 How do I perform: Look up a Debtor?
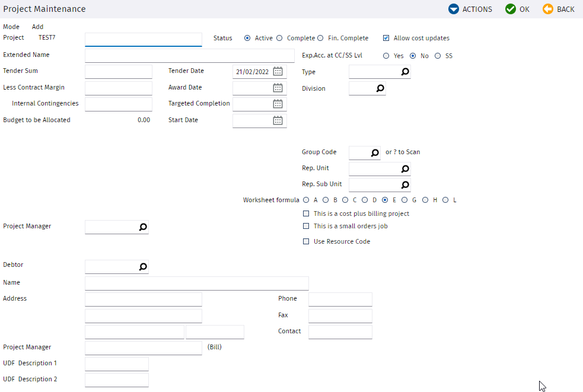tap(143, 266)
